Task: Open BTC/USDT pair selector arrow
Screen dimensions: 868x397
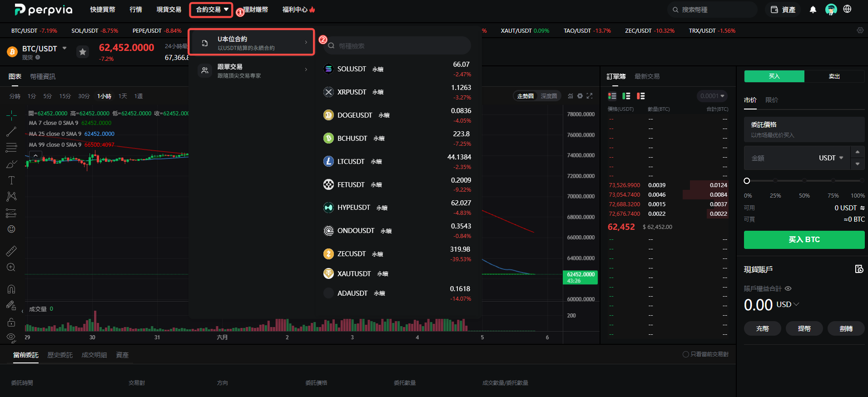Action: click(x=64, y=48)
